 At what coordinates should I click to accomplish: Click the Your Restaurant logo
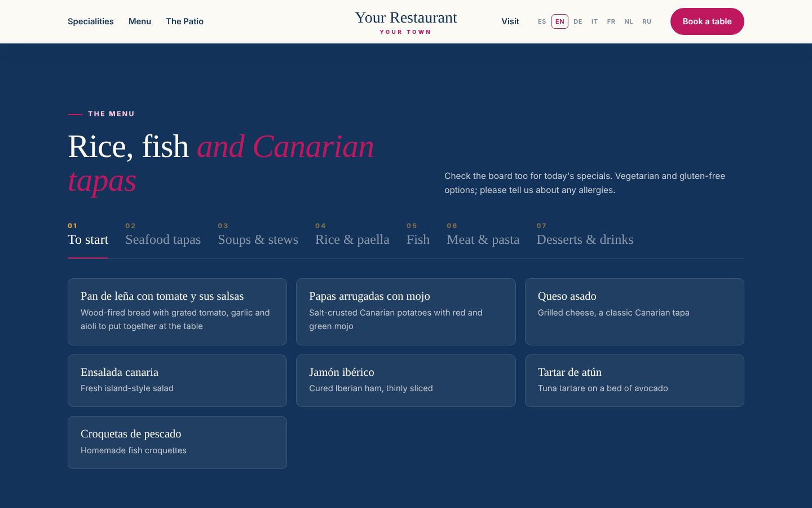(406, 23)
